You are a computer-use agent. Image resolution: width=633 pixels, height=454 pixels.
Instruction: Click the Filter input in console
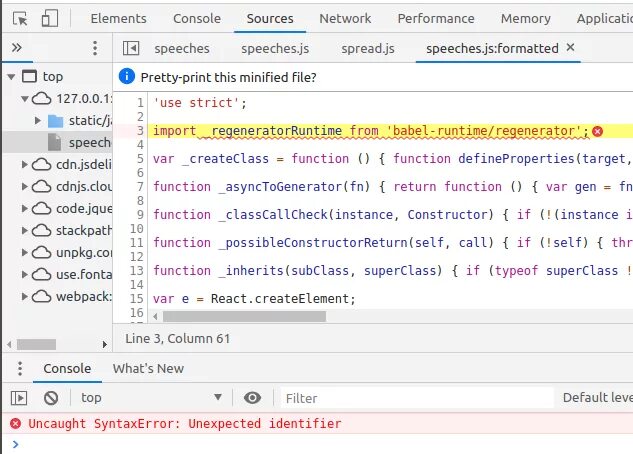[x=415, y=398]
